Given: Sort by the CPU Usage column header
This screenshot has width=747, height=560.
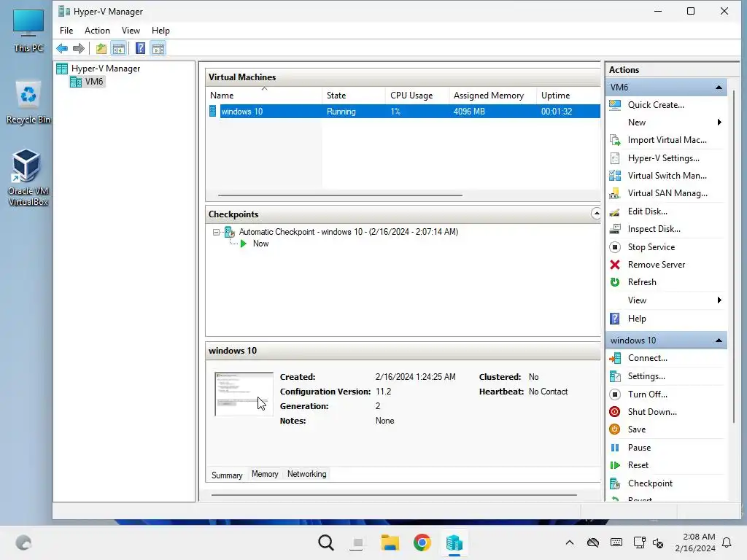Looking at the screenshot, I should 417,96.
